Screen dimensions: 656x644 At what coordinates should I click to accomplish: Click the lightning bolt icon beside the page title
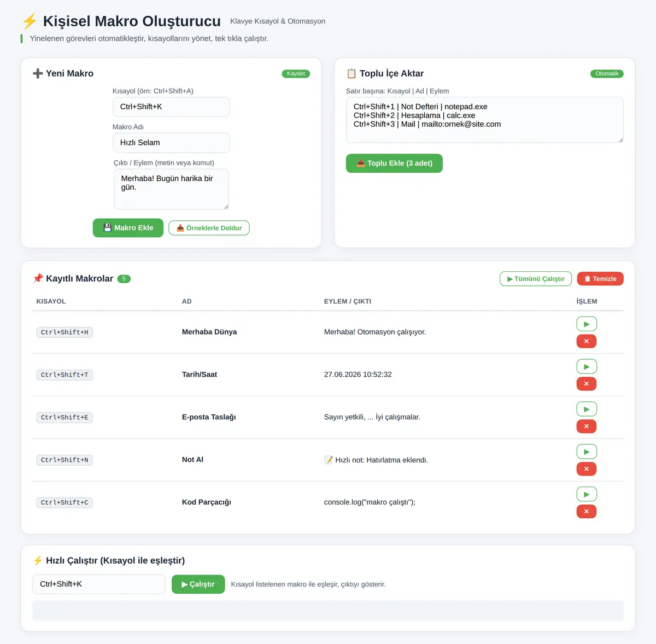click(x=30, y=21)
